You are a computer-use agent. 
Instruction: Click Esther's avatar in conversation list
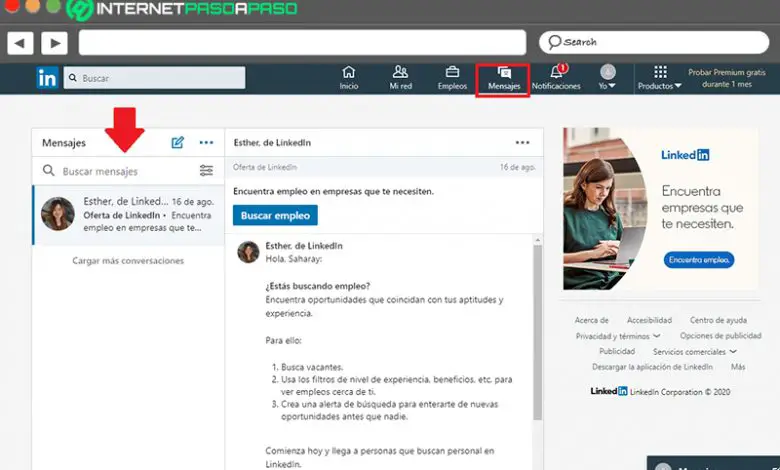[x=58, y=214]
